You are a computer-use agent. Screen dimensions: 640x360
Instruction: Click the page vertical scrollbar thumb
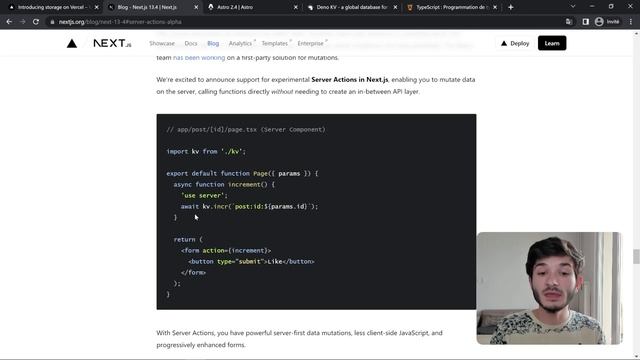coord(636,257)
